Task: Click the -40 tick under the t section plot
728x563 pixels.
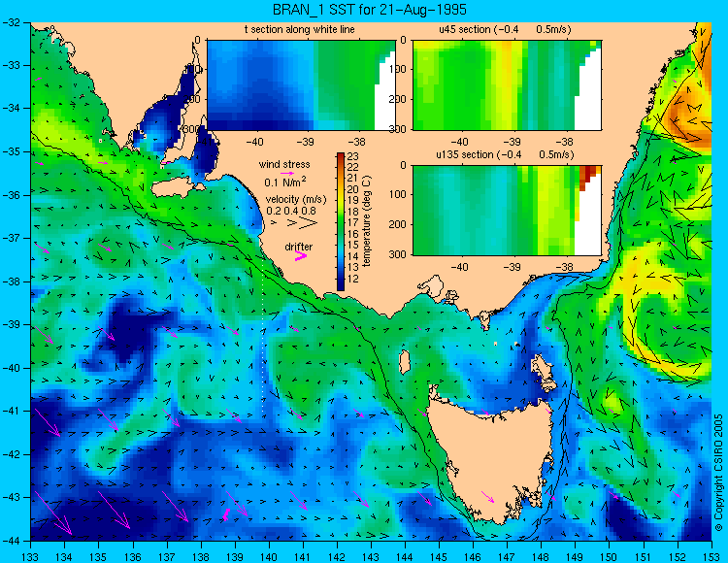Action: (x=253, y=142)
